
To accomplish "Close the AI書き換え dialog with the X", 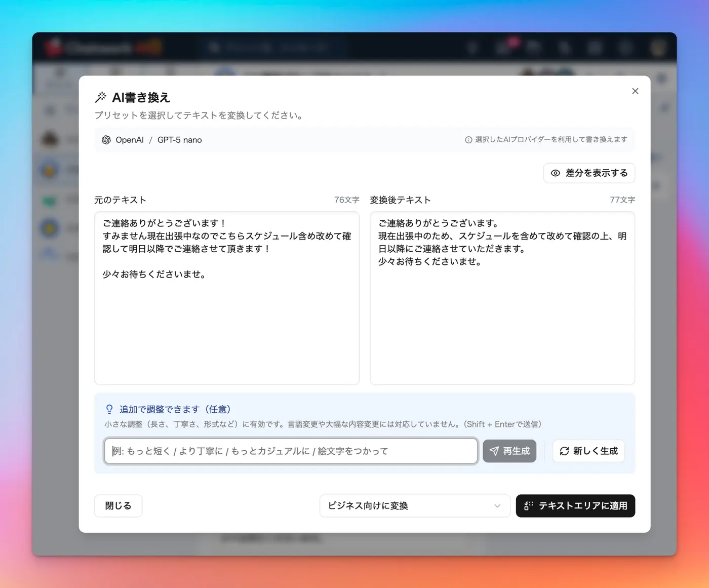I will (x=635, y=91).
